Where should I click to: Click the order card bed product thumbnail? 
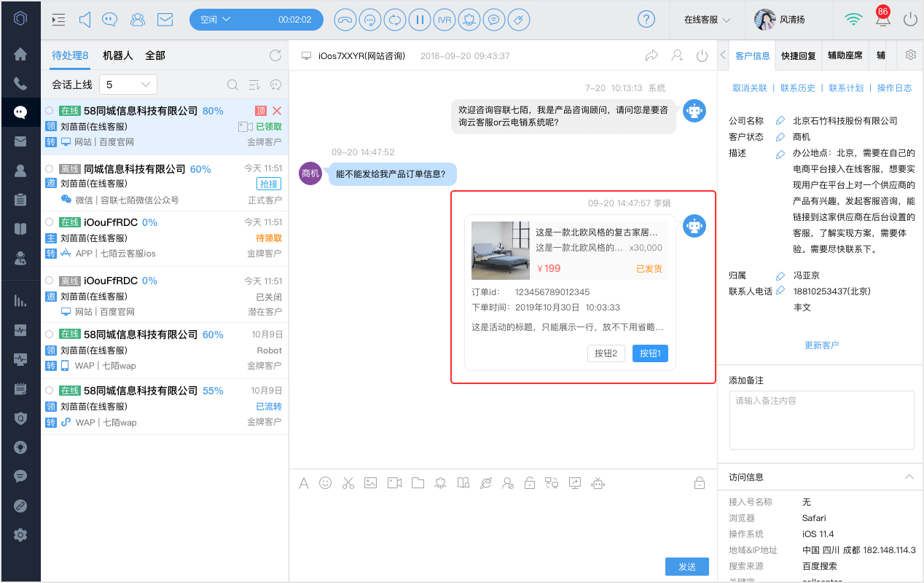click(x=501, y=251)
